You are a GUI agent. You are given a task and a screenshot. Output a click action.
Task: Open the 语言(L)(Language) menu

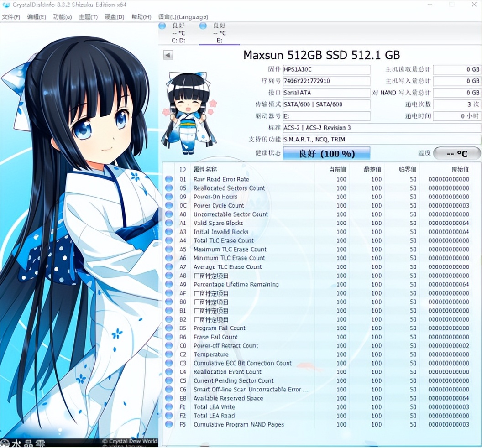[x=183, y=17]
